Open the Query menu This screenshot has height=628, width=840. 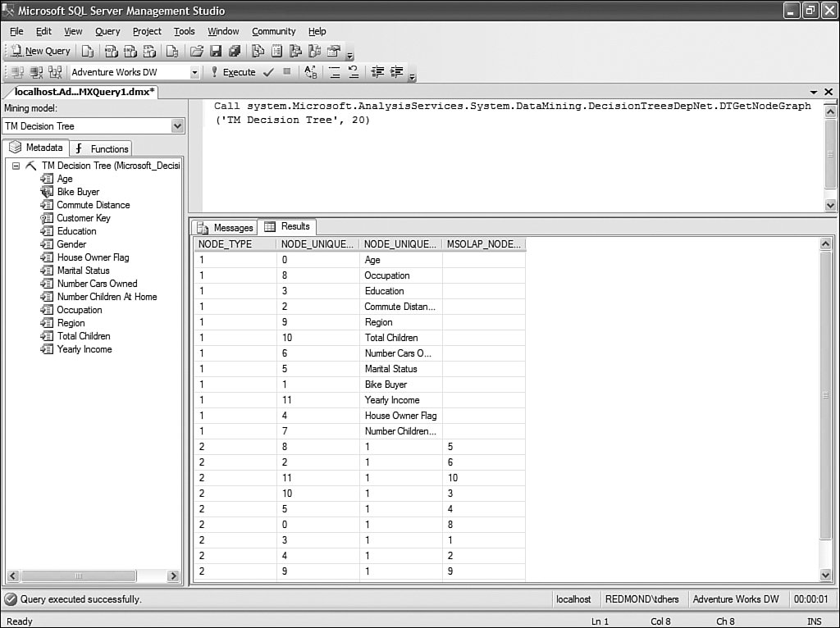tap(107, 31)
